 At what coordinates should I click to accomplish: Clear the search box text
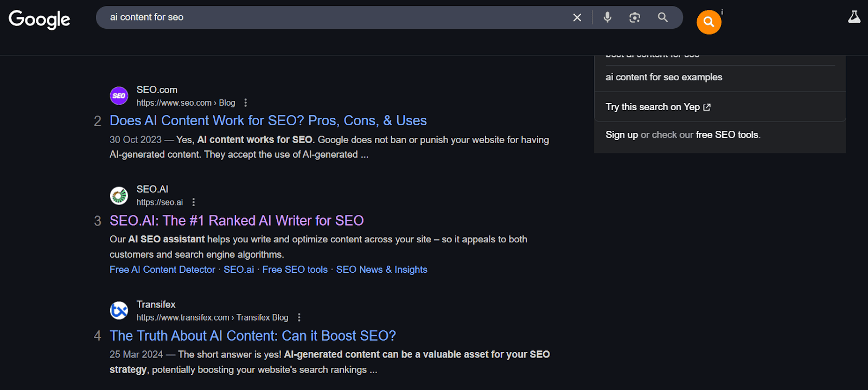pos(577,17)
